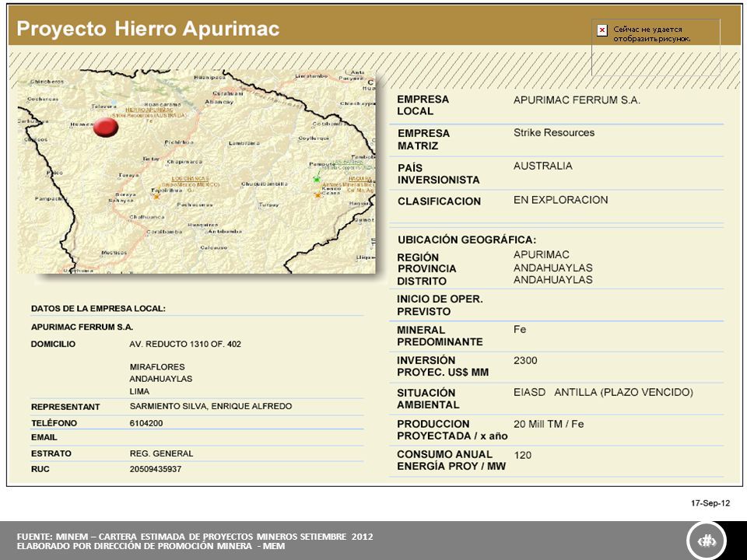Click the 'REPRESENTANT' label
The image size is (747, 560).
coord(65,407)
